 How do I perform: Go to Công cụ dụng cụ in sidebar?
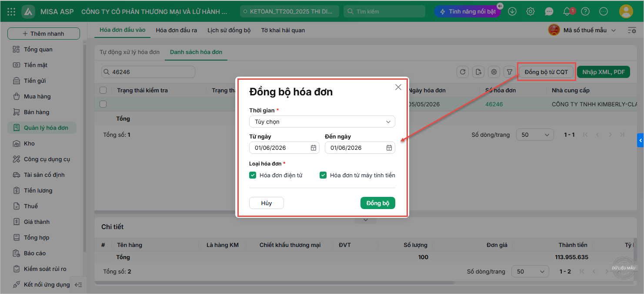click(x=47, y=159)
